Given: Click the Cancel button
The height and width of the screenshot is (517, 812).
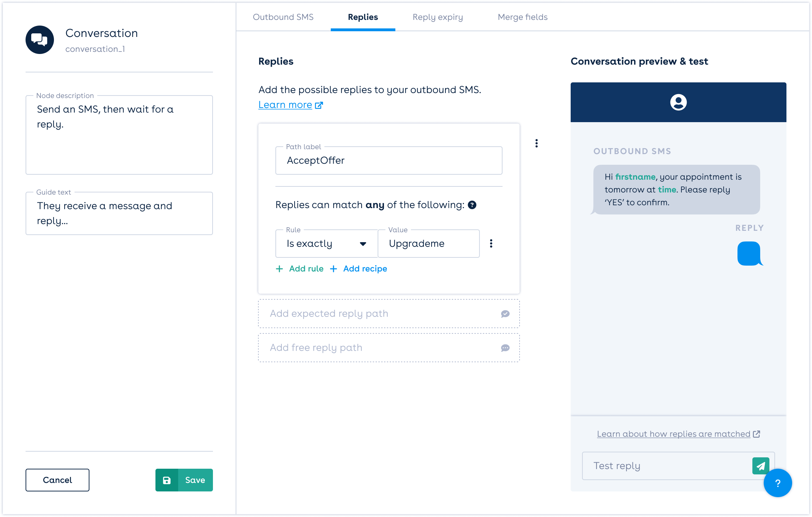Looking at the screenshot, I should pyautogui.click(x=57, y=480).
